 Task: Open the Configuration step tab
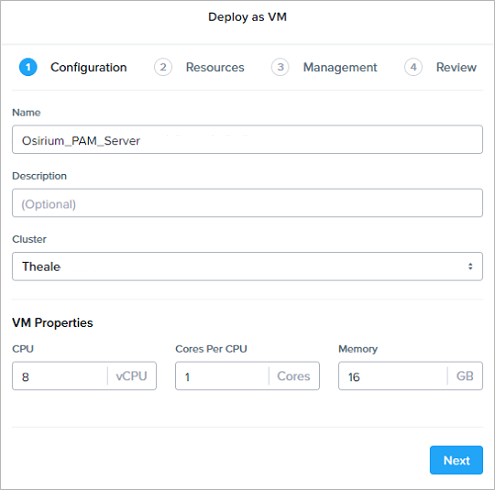(x=89, y=67)
